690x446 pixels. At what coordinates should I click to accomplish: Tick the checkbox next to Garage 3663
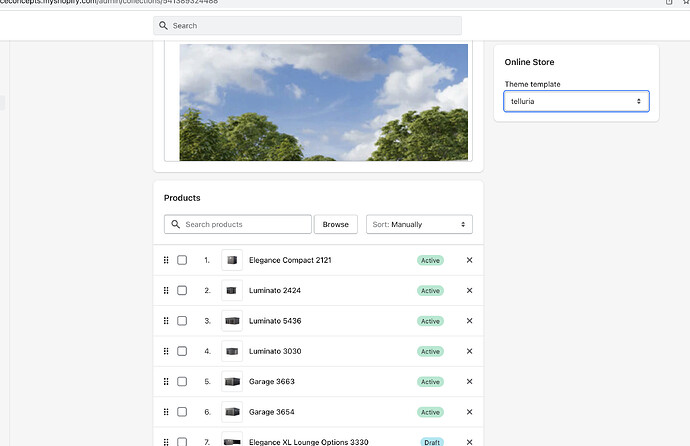click(x=182, y=382)
